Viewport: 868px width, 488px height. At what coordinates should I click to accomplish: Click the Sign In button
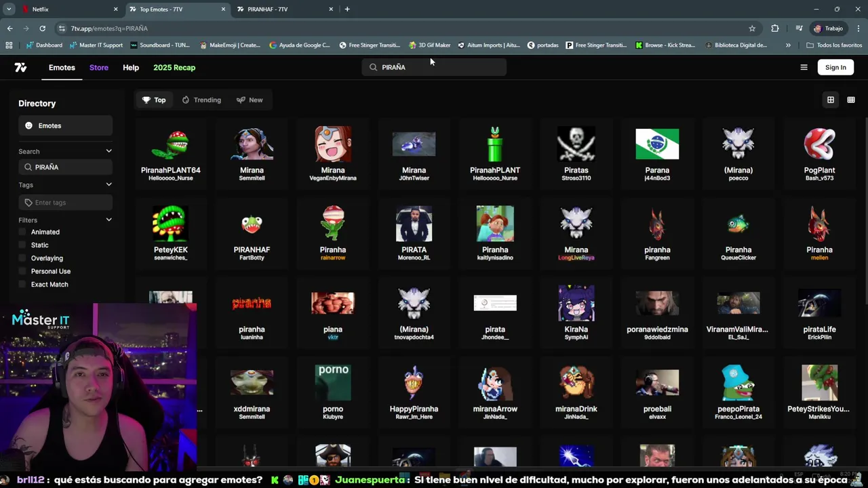(835, 67)
